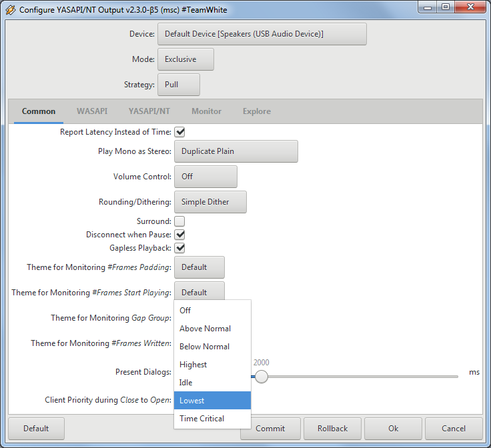Screen dimensions: 491x448
Task: Uncheck Disconnect when Pause
Action: [179, 235]
